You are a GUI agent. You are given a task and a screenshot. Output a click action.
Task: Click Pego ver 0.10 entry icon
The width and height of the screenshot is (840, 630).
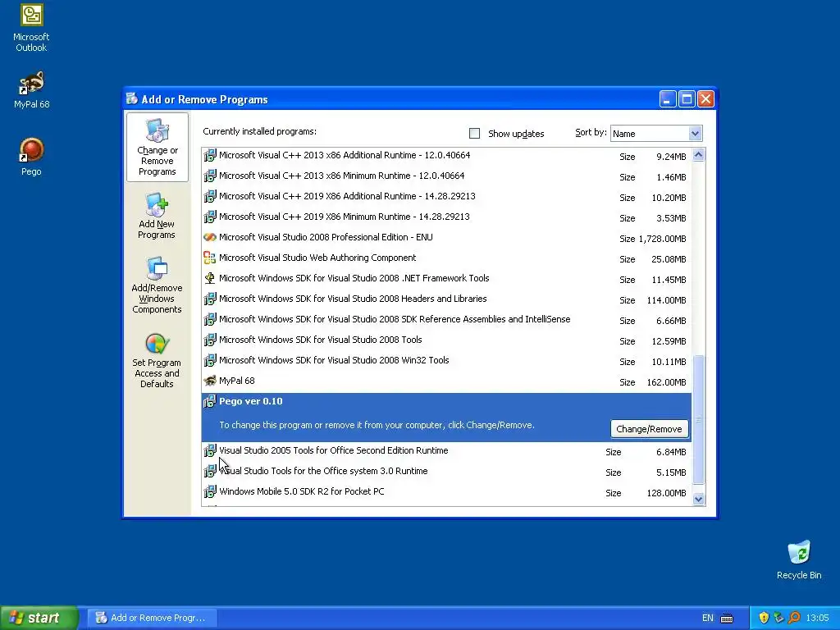pyautogui.click(x=210, y=401)
